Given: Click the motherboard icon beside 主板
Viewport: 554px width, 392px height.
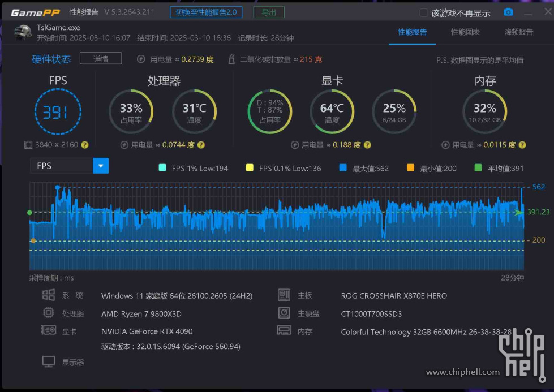Looking at the screenshot, I should point(284,295).
